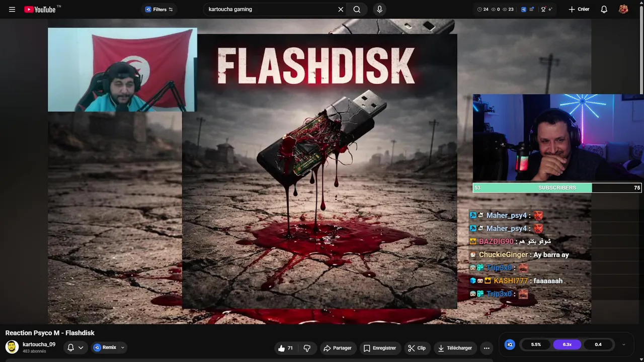Screen dimensions: 644x362
Task: Open the hamburger guide menu
Action: tap(12, 10)
